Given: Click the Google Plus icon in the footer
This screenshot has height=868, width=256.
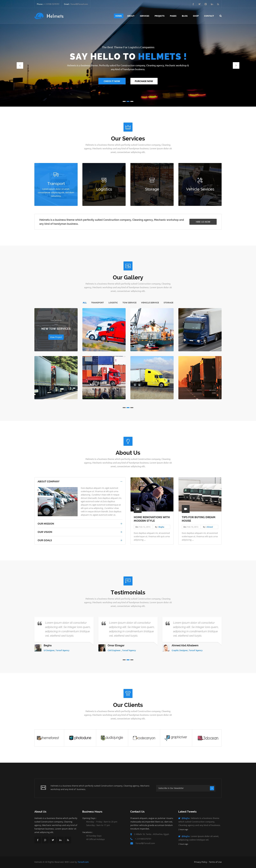Looking at the screenshot, I should 45,840.
